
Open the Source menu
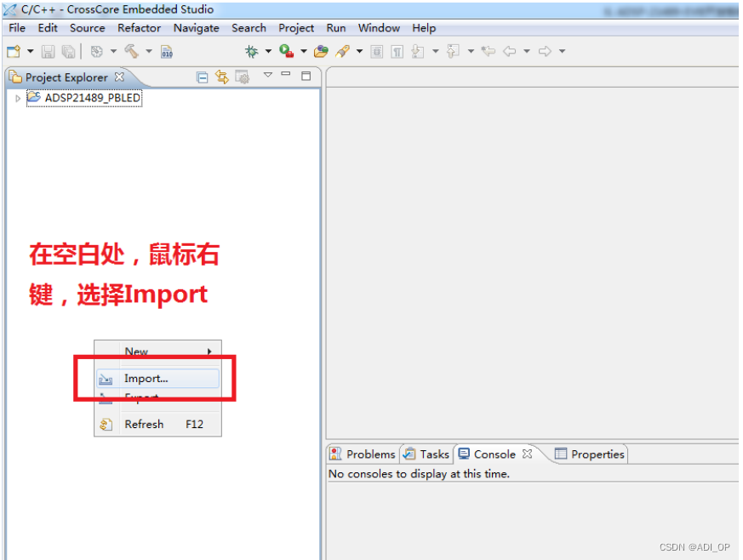click(88, 28)
